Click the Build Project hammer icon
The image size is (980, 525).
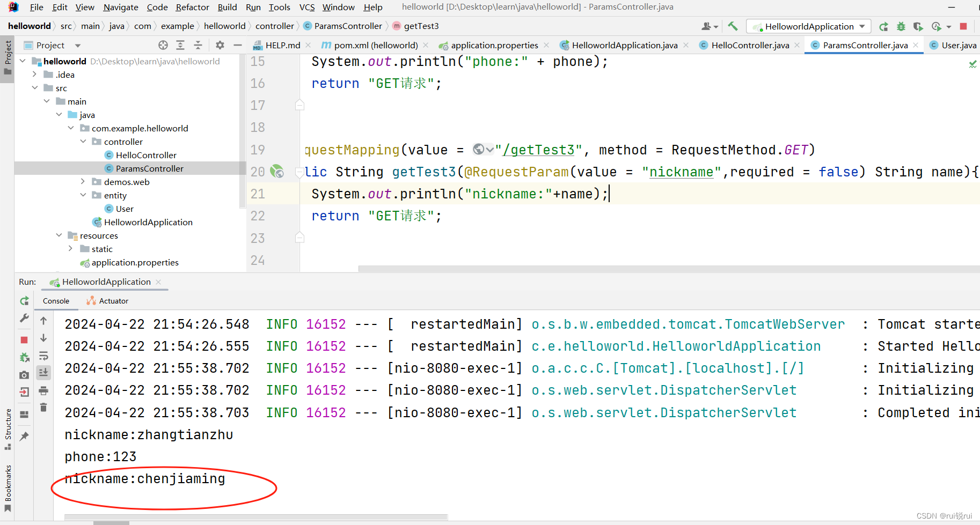tap(733, 26)
